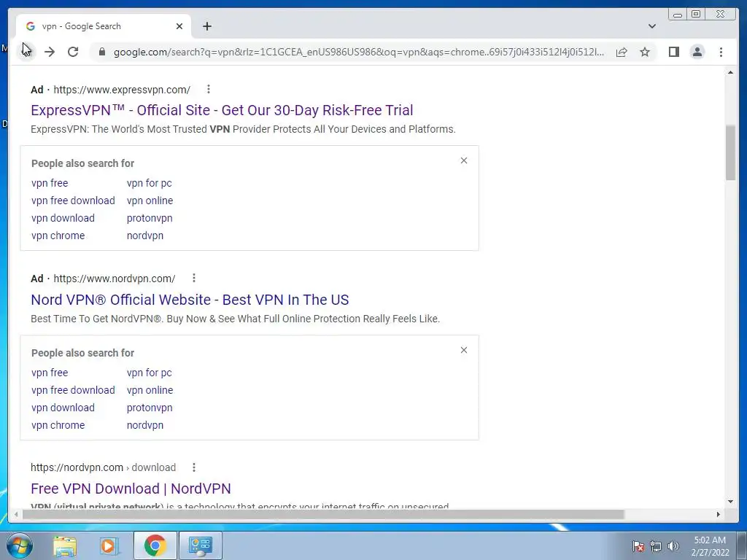Open the Windows Start menu orb

[20, 545]
